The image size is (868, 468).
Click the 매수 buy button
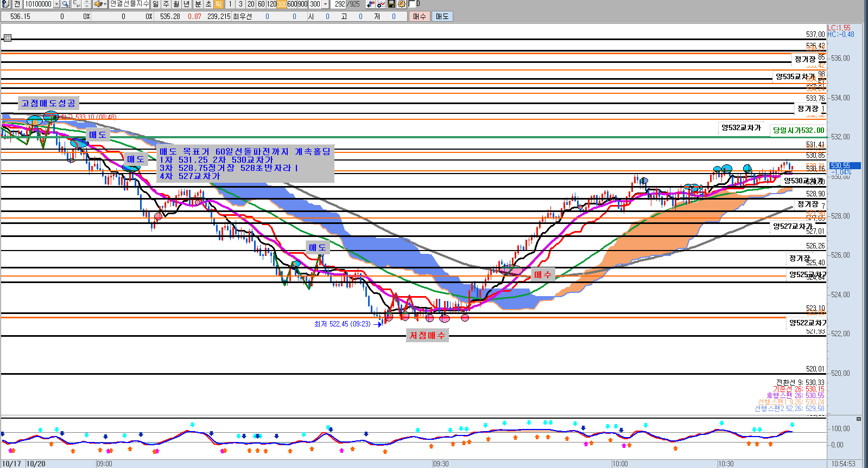[419, 16]
